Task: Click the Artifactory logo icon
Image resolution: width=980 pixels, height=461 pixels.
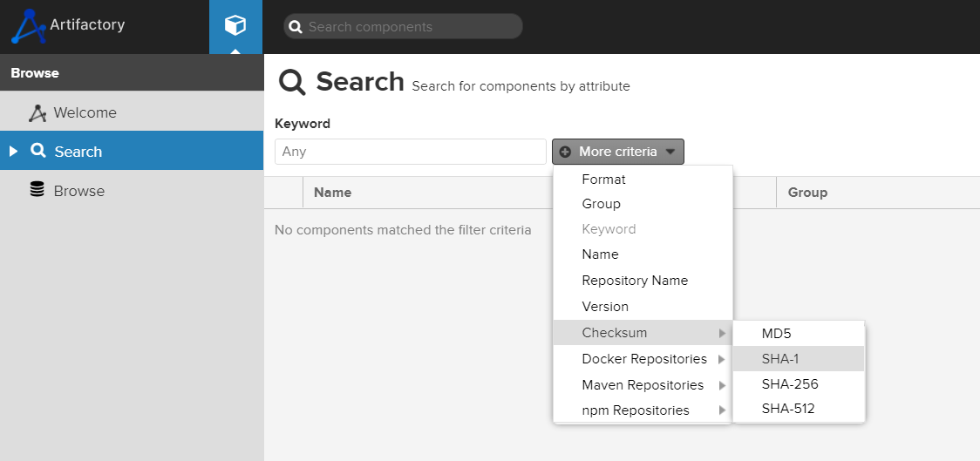Action: coord(28,26)
